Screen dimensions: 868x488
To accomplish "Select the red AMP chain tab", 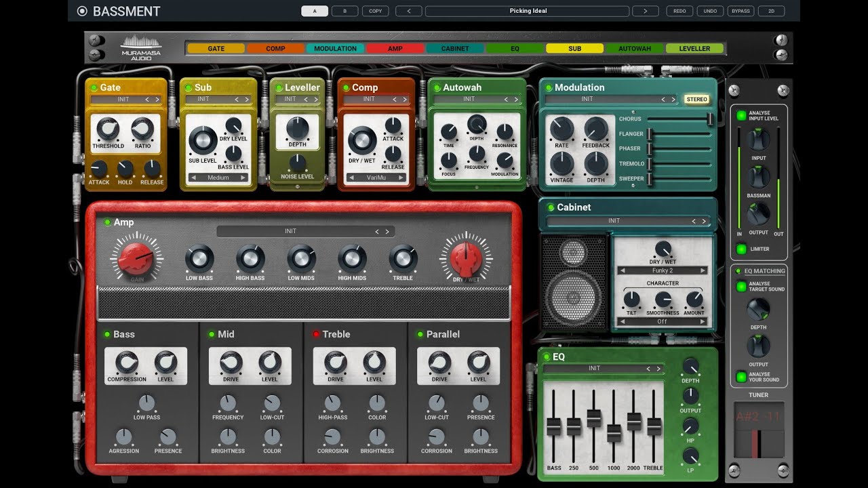I will (395, 49).
